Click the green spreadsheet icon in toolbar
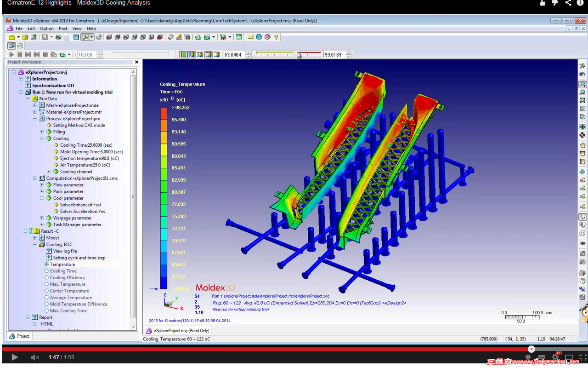This screenshot has width=588, height=368. coord(239,37)
